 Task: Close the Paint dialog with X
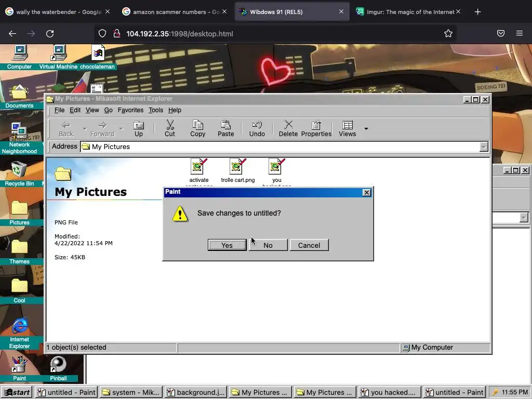point(366,192)
